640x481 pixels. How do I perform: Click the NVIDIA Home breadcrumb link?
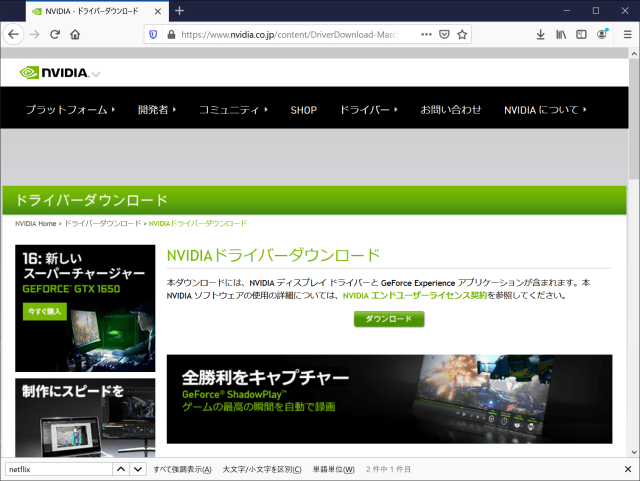[36, 223]
